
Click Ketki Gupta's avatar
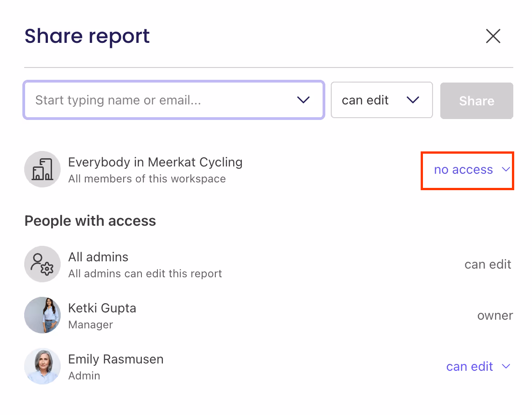coord(42,315)
